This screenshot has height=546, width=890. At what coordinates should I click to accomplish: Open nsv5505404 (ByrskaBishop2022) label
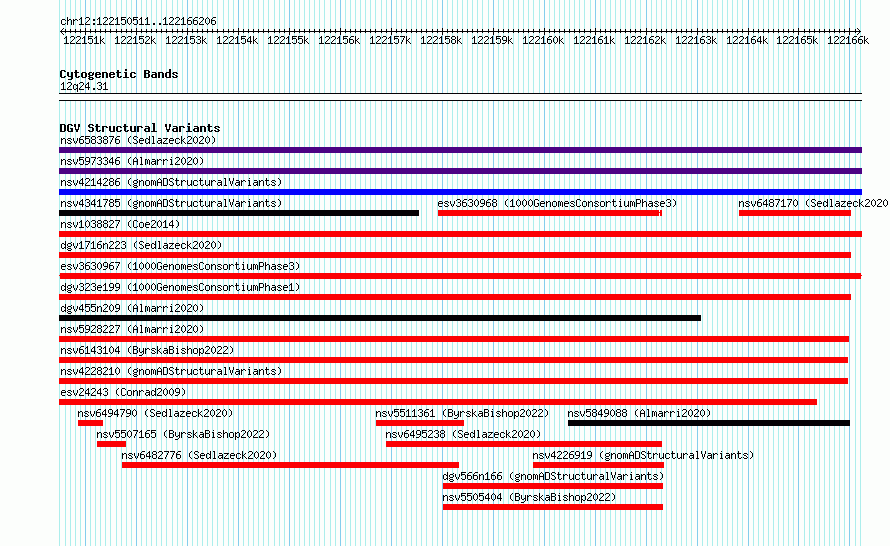pyautogui.click(x=529, y=497)
